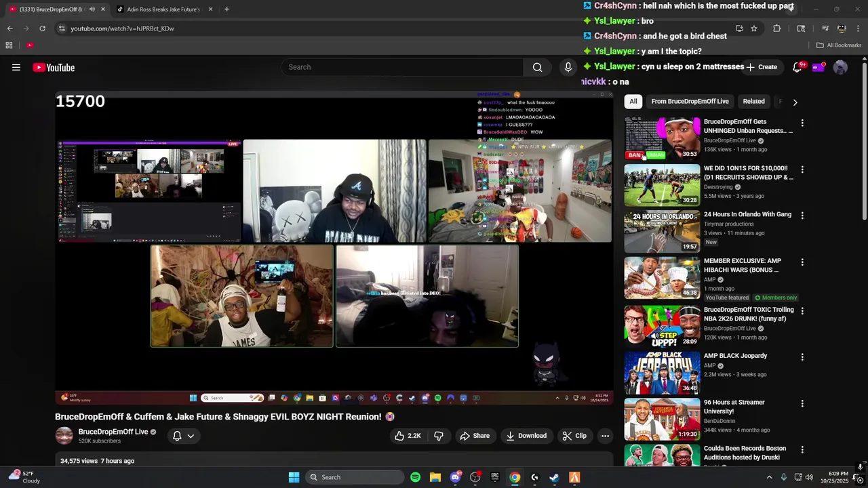Download the video
The height and width of the screenshot is (488, 868).
526,436
